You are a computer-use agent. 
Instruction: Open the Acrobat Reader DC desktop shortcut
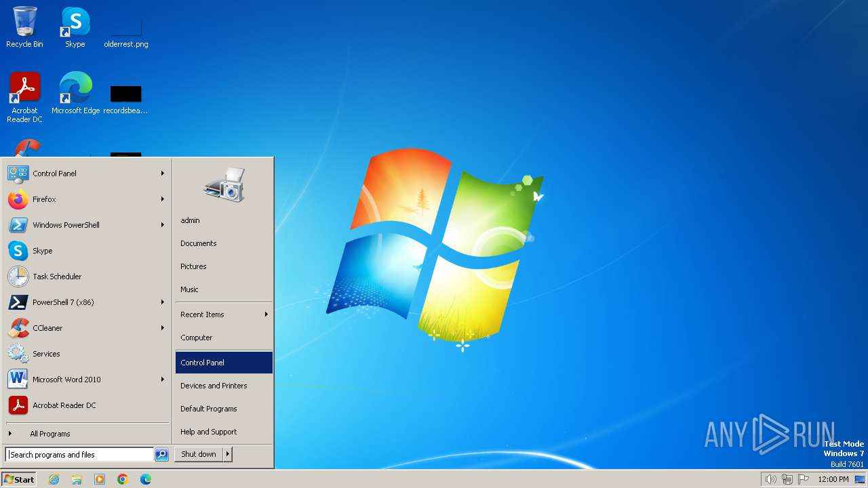[x=24, y=98]
